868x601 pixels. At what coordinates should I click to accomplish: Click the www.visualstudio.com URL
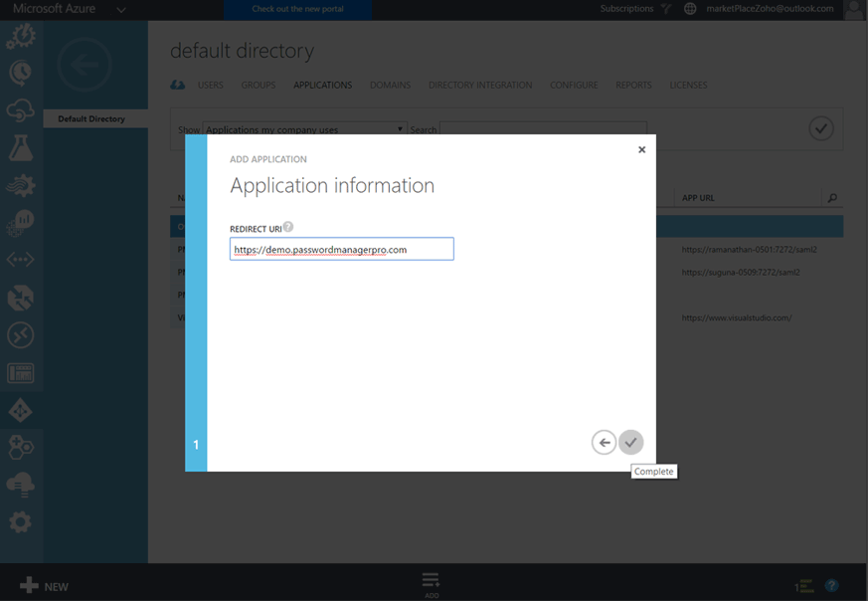[x=736, y=317]
